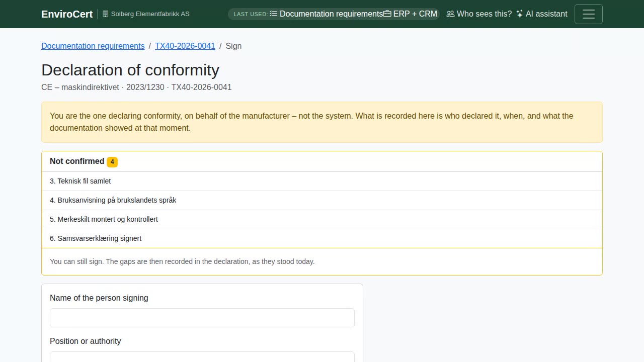Click the Declaration of conformity heading

(130, 70)
